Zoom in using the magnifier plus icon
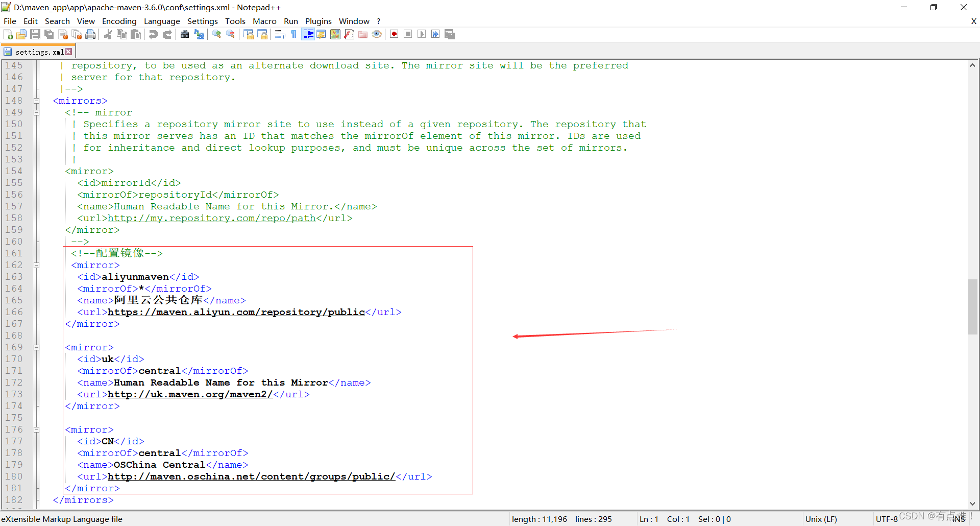The width and height of the screenshot is (980, 526). coord(217,34)
